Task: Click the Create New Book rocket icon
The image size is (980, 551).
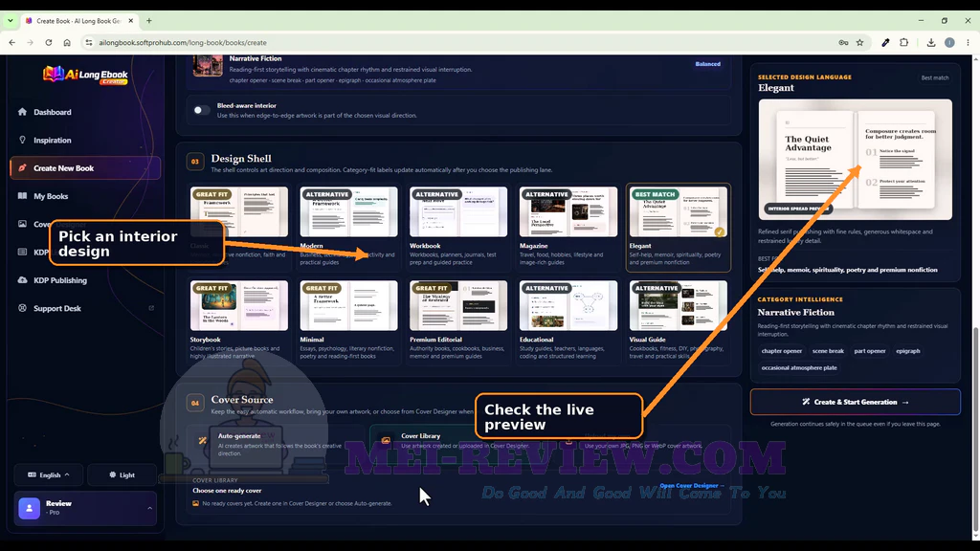Action: tap(23, 168)
